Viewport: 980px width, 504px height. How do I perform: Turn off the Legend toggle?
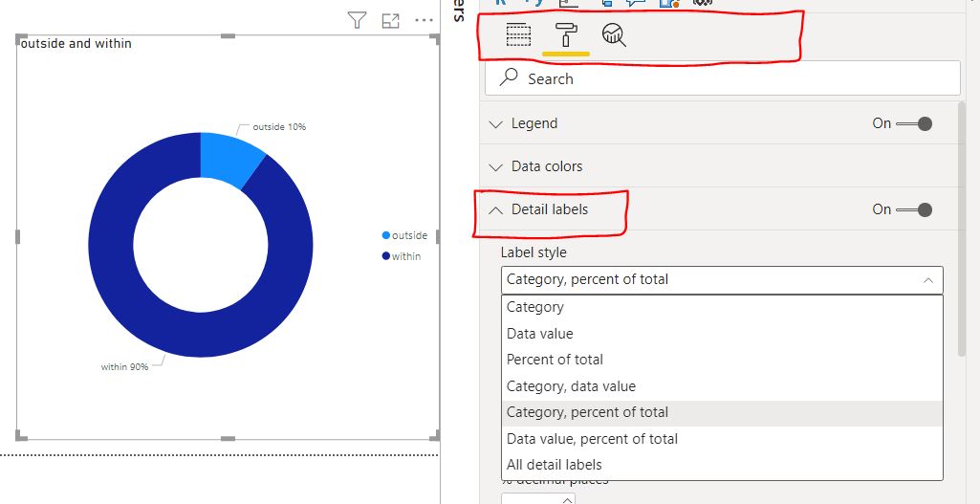(914, 123)
